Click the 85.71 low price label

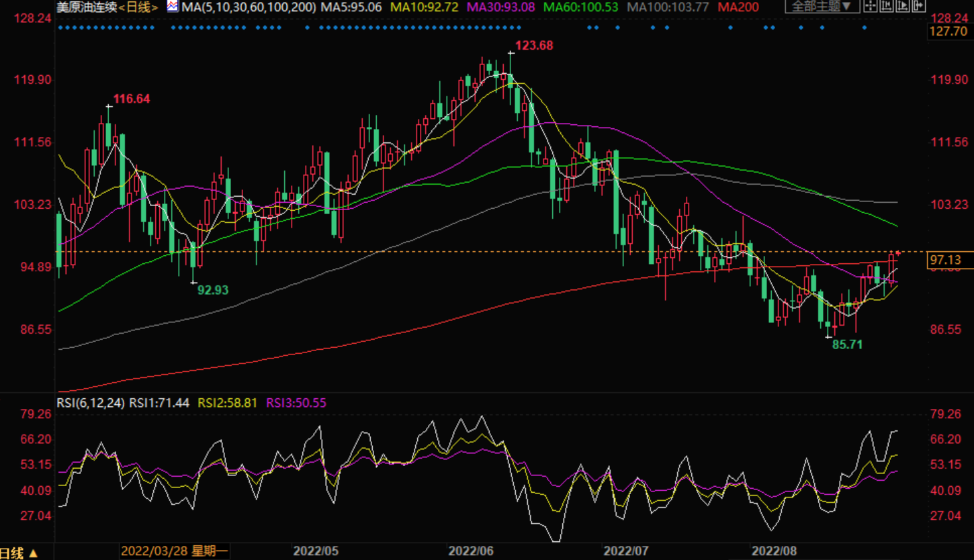pos(847,344)
